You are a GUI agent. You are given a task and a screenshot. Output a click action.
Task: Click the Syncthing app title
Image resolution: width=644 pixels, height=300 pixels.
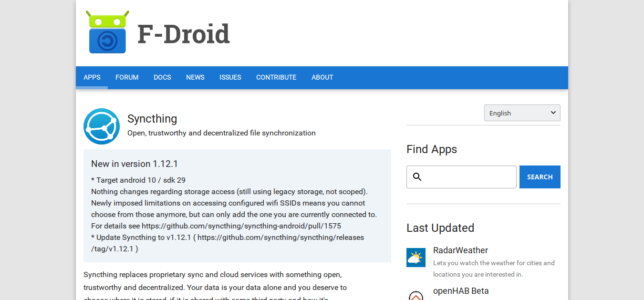point(152,119)
